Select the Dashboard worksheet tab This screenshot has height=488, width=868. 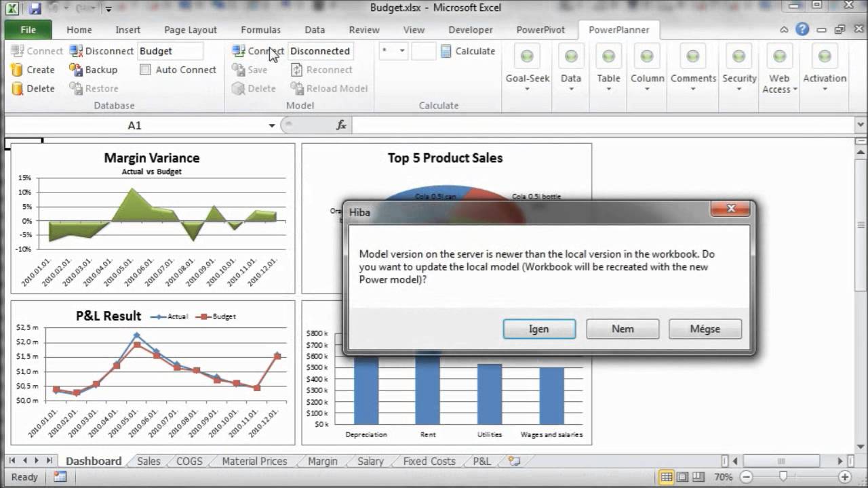(94, 461)
